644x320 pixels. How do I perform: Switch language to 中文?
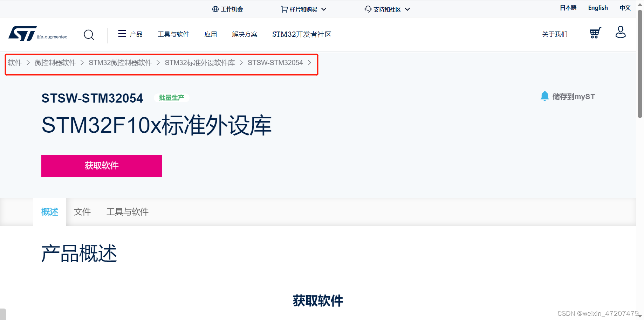click(625, 8)
